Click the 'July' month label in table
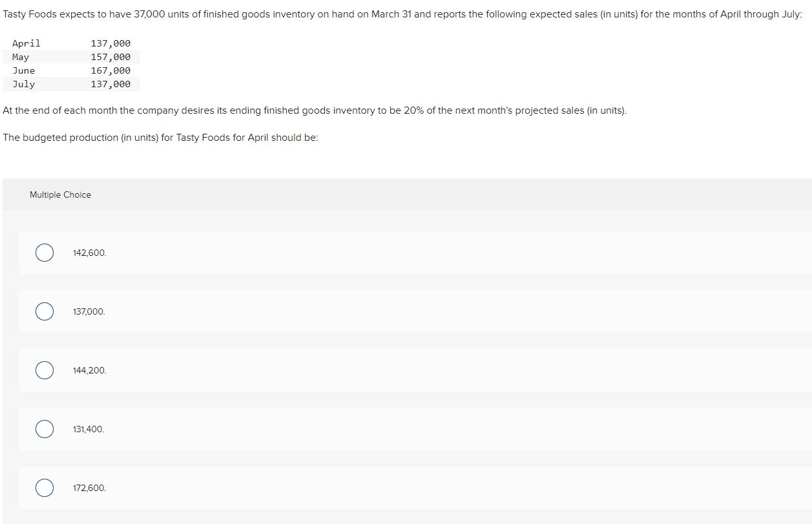 point(24,84)
